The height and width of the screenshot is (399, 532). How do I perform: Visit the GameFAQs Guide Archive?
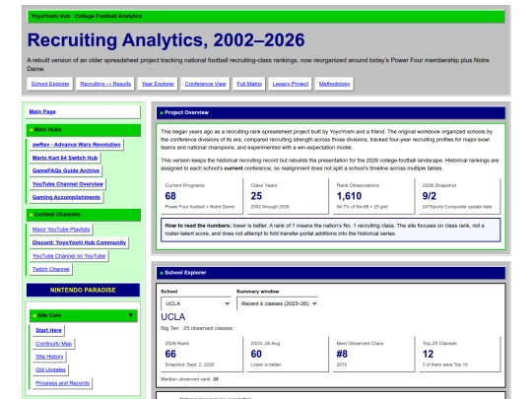(x=66, y=170)
